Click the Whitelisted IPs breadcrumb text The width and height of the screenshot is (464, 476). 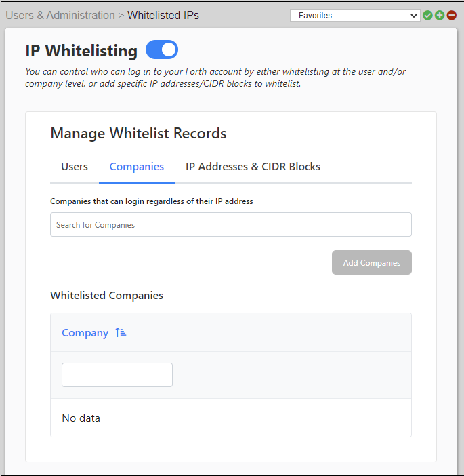(x=163, y=15)
